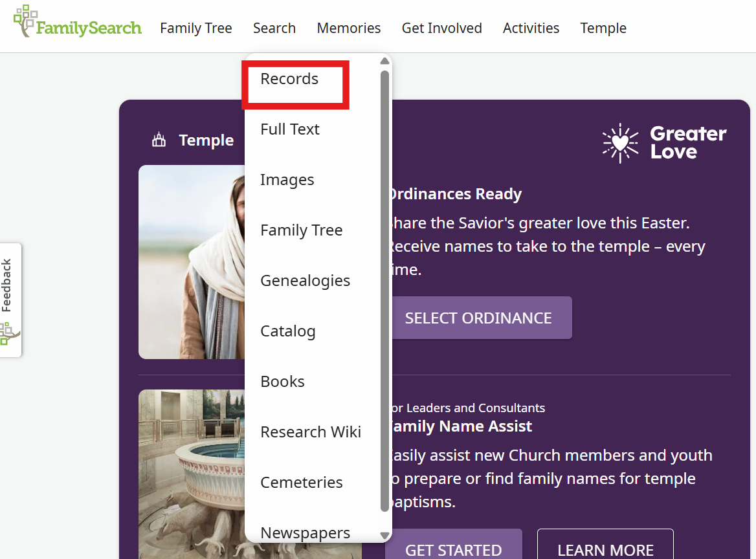The image size is (756, 559).
Task: Open the Search navigation menu
Action: [274, 28]
